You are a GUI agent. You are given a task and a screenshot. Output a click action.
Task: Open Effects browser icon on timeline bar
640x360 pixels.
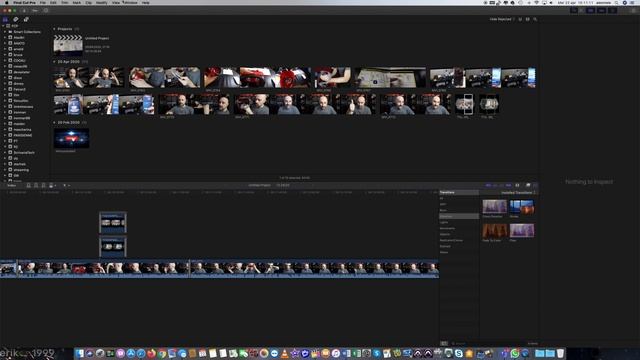(x=528, y=185)
